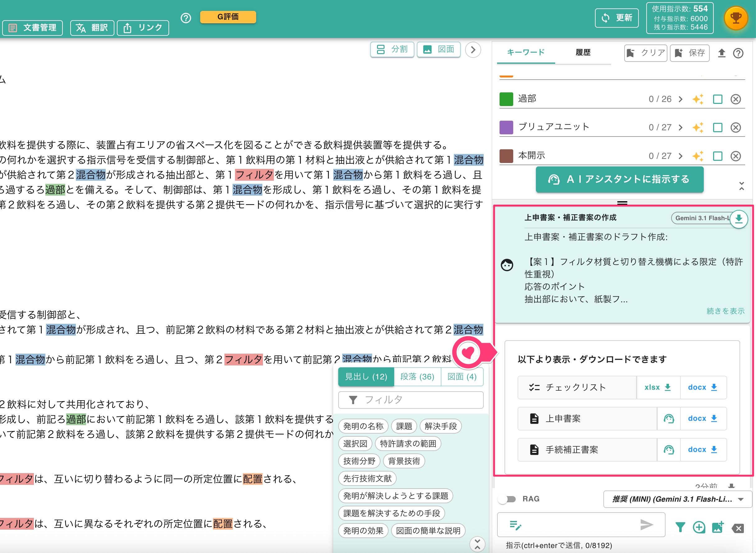Viewport: 756px width, 553px height.
Task: Collapse headings popup with round double chevron
Action: point(477,545)
